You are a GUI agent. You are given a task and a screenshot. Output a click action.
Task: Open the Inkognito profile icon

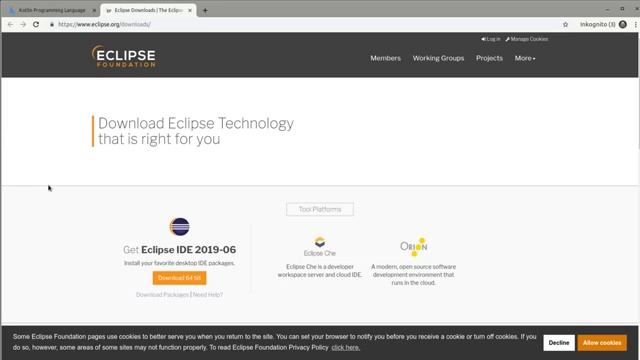622,24
